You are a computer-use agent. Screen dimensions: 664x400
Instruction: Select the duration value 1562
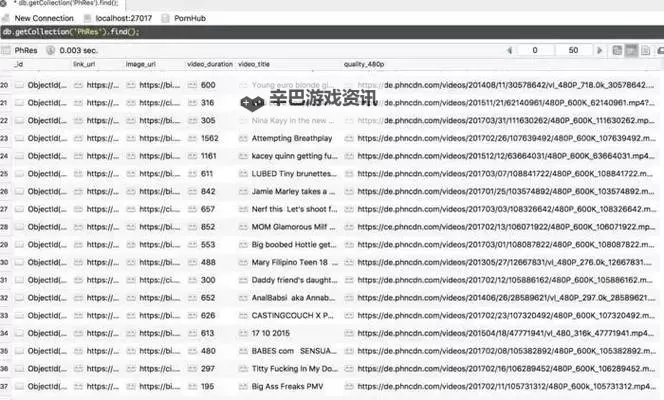210,138
